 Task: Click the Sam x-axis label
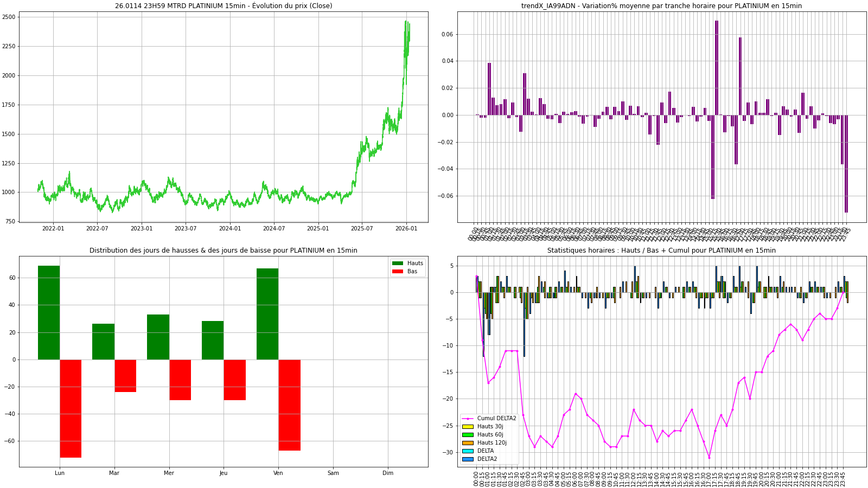(x=333, y=473)
